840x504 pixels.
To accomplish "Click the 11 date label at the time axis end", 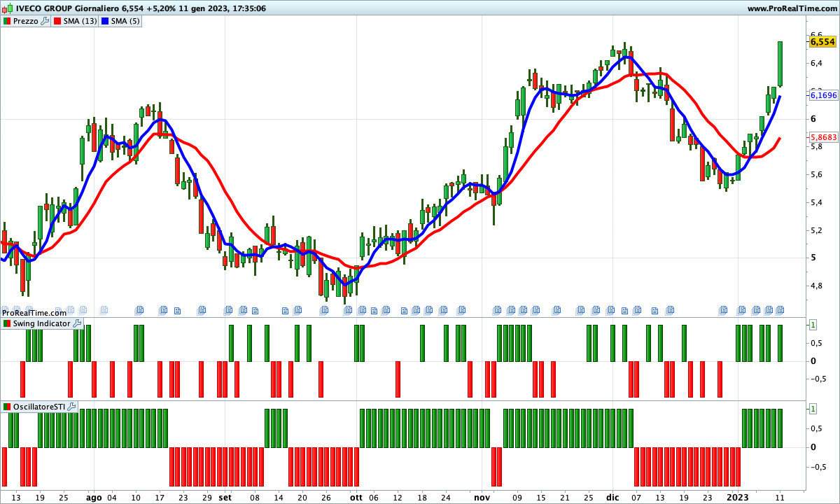I will pyautogui.click(x=780, y=497).
